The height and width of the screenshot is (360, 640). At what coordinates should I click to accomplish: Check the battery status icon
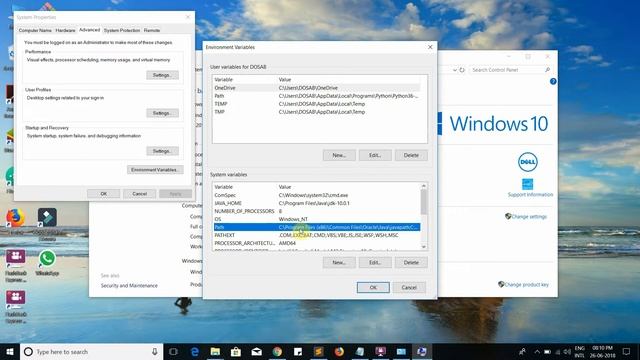547,351
